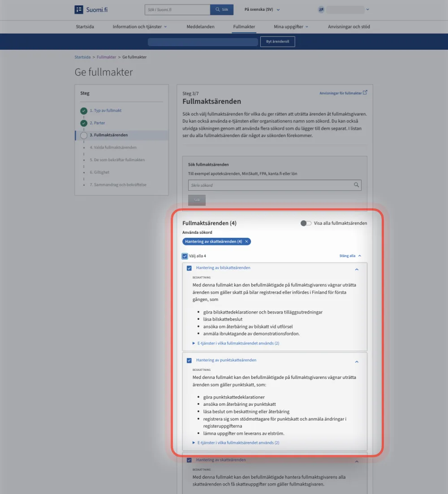Viewport: 448px width, 494px height.
Task: Open Anvisningar och stöd in navigation
Action: [x=349, y=27]
